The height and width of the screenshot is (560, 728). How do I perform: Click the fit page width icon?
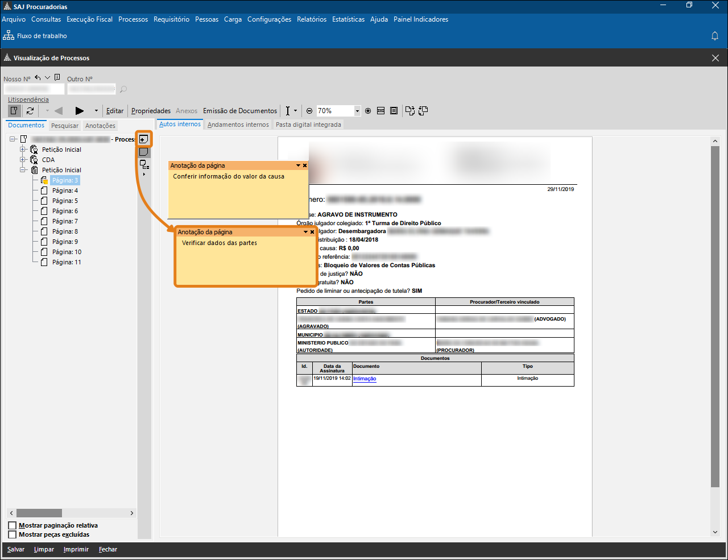tap(381, 111)
